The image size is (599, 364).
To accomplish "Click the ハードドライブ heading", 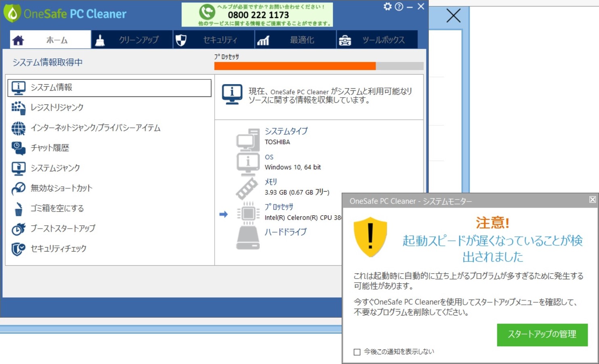I will [286, 232].
